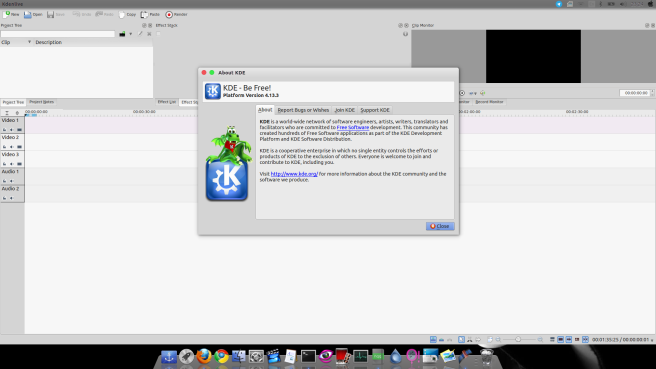Select the selection tool in status bar
The height and width of the screenshot is (369, 656).
point(461,340)
